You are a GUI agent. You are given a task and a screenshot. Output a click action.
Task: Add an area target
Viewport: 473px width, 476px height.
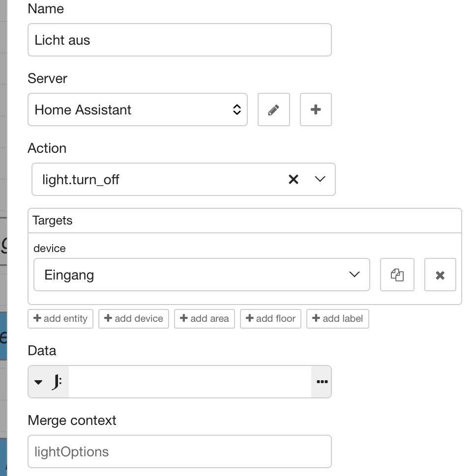(x=205, y=319)
